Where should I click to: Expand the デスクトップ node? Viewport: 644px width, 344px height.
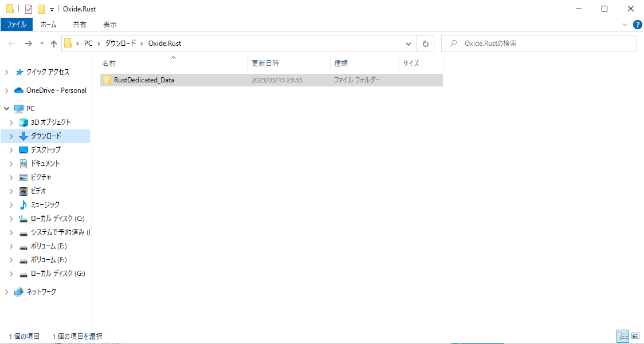[11, 150]
